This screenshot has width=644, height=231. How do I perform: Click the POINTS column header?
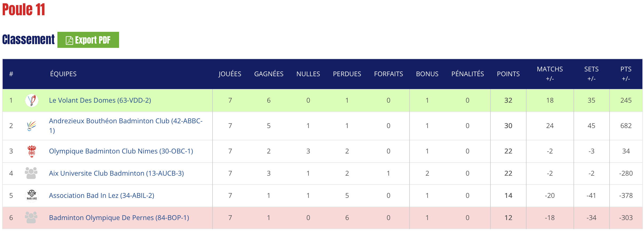(x=508, y=74)
